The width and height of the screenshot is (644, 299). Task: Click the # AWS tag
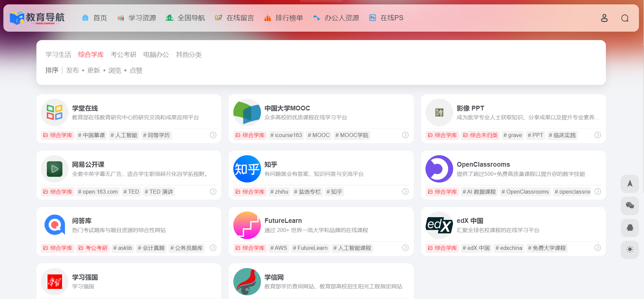click(x=279, y=248)
